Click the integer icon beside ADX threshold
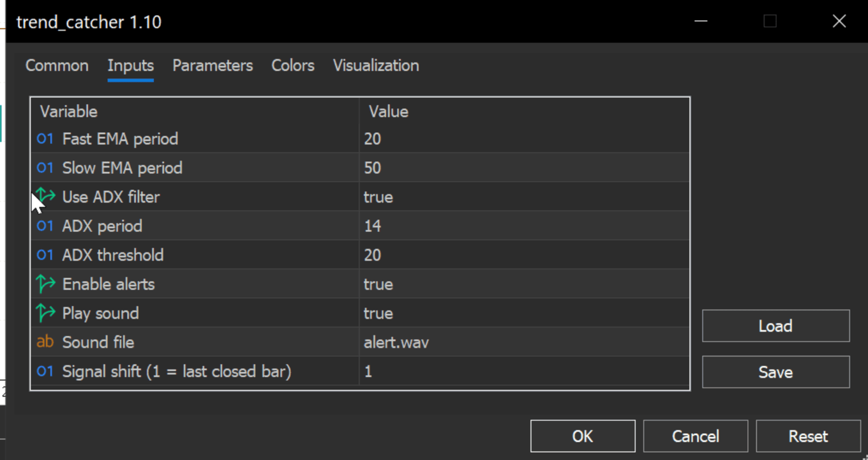This screenshot has height=460, width=868. tap(45, 255)
